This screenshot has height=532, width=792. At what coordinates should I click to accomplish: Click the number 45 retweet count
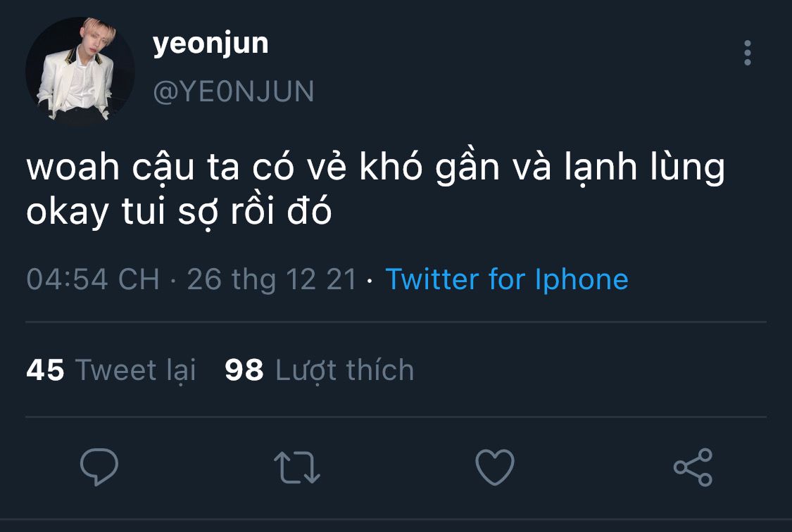[45, 370]
